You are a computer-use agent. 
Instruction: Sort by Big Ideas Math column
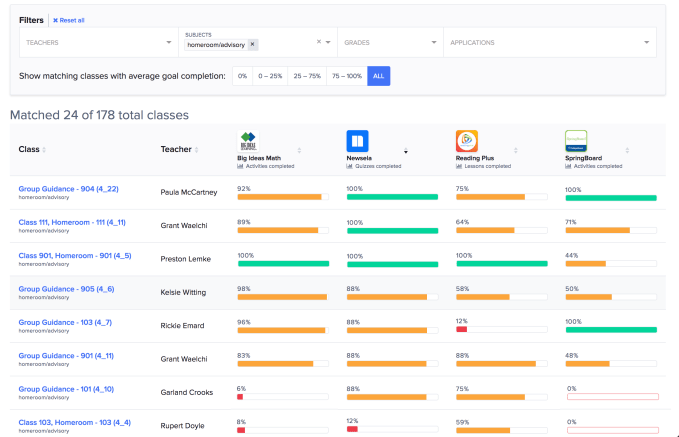(x=299, y=151)
